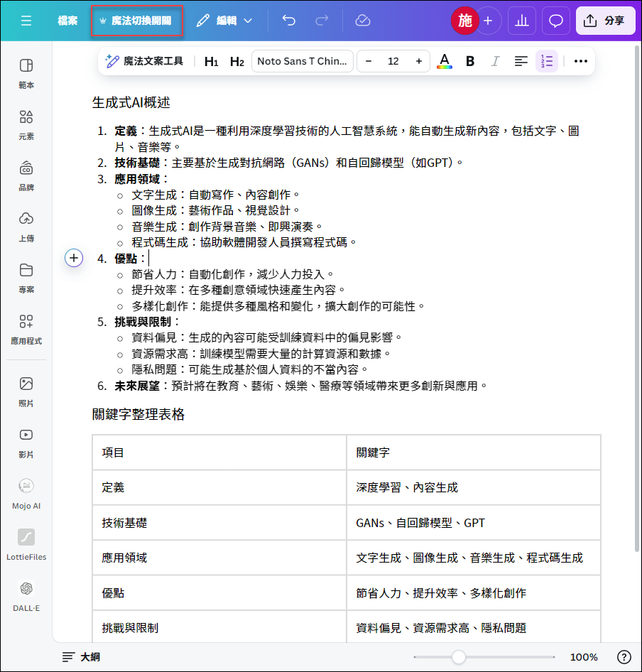Viewport: 642px width, 672px height.
Task: Open the 照片 photos panel
Action: 26,391
